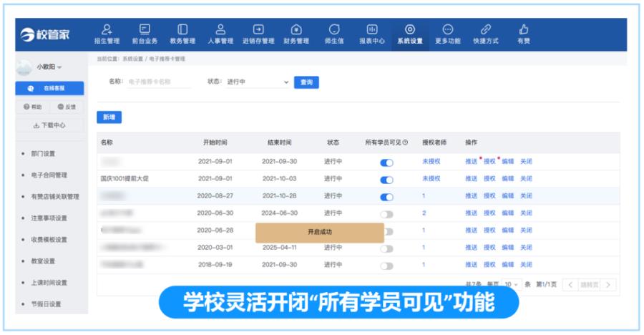The image size is (644, 335).
Task: Open the 进销存管理 module icon
Action: tap(258, 29)
